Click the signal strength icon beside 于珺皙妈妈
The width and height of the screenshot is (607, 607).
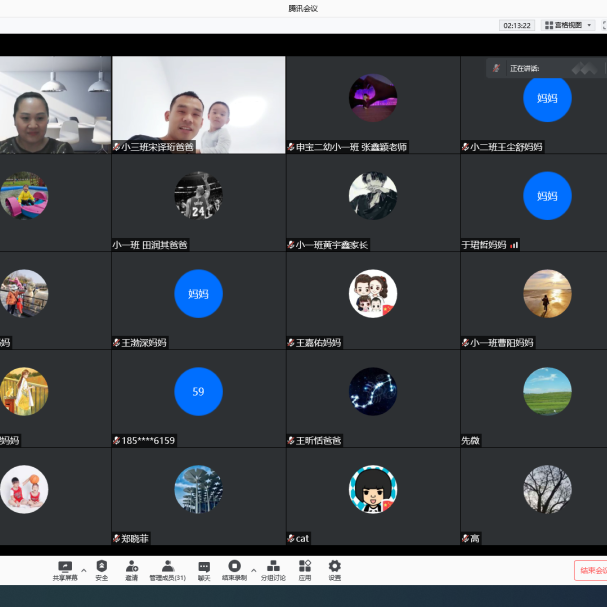514,245
